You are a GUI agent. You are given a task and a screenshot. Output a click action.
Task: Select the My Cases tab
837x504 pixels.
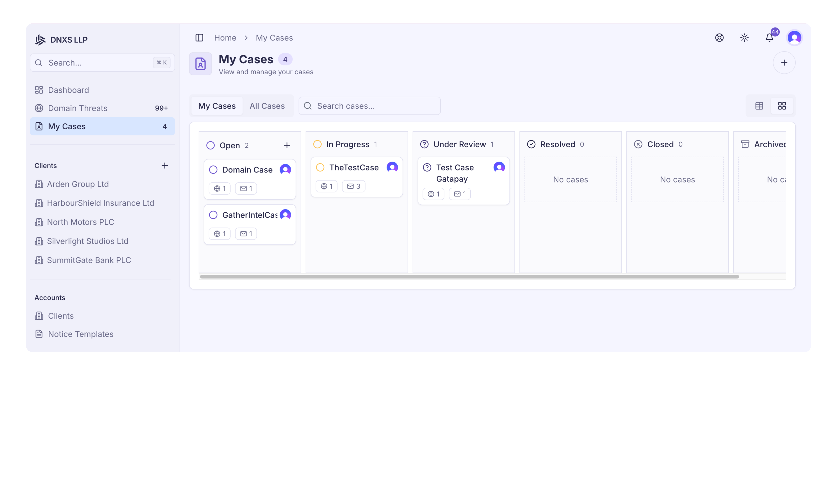tap(217, 106)
